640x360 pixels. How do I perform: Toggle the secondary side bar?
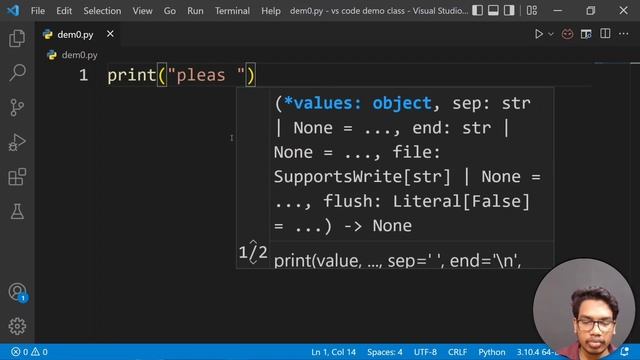tap(509, 10)
